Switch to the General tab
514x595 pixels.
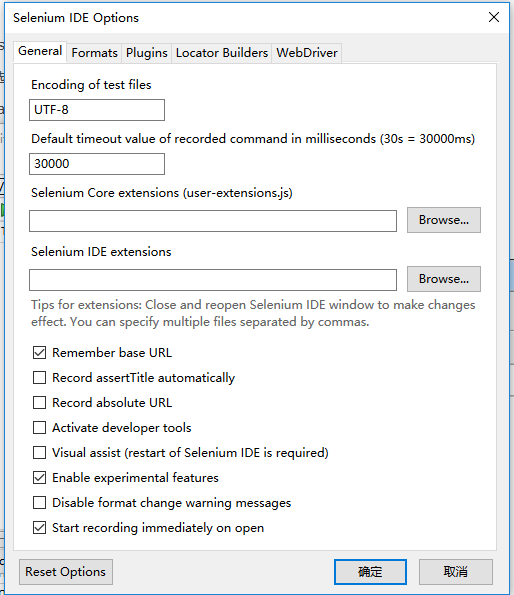point(40,51)
